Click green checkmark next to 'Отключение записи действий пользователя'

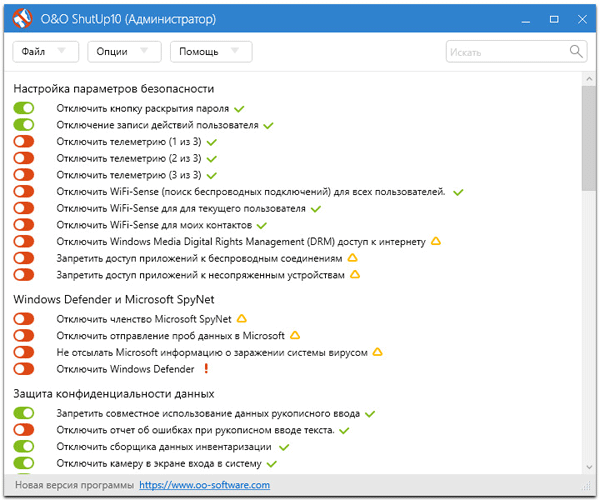click(x=268, y=125)
